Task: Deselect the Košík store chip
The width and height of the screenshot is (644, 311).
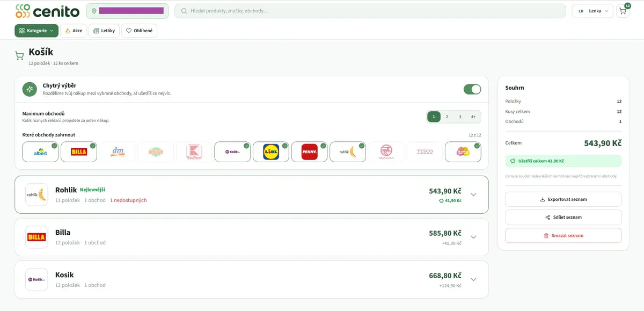Action: [x=232, y=152]
